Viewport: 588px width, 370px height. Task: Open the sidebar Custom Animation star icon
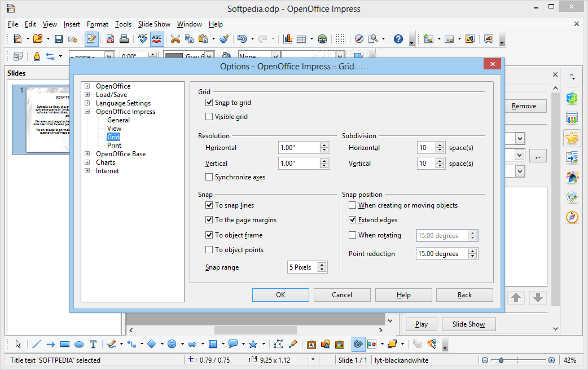(572, 138)
